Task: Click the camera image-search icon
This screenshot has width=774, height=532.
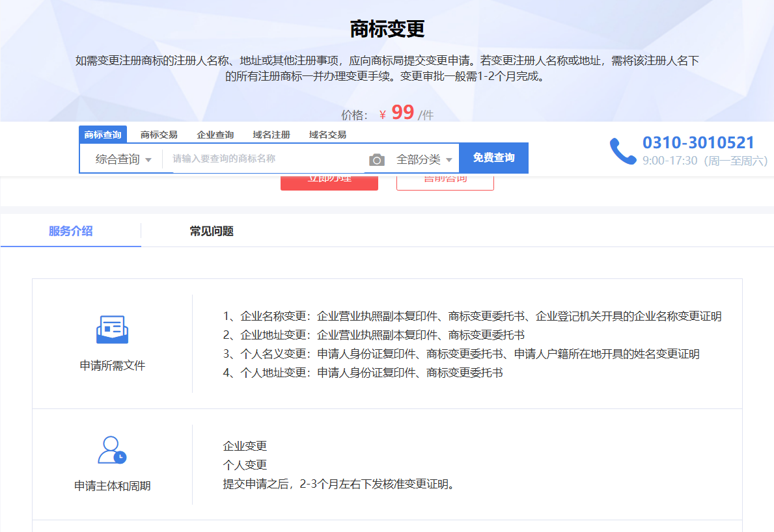Action: (x=377, y=160)
